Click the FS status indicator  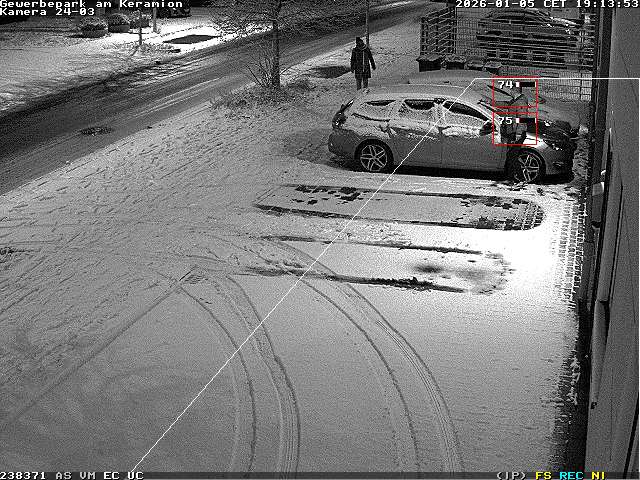pos(543,475)
